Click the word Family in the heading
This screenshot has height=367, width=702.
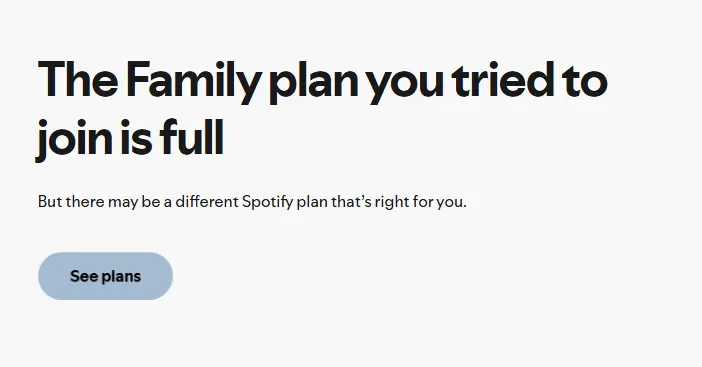[193, 82]
